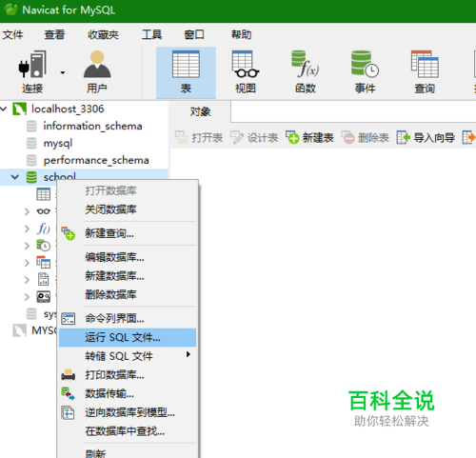Click the 导入向导 import wizard button
Viewport: 476px width, 458px height.
click(426, 138)
